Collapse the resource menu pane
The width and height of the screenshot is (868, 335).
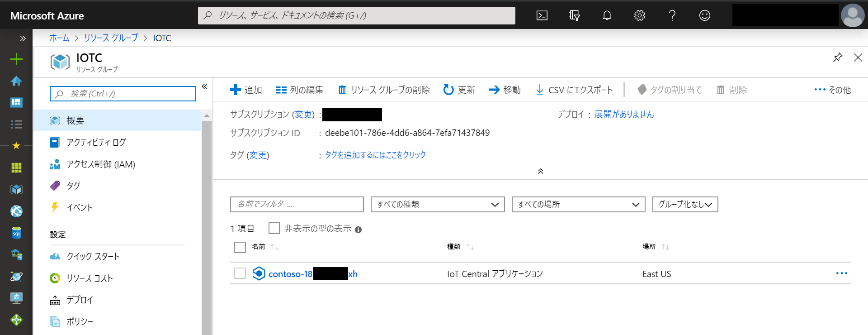click(204, 86)
